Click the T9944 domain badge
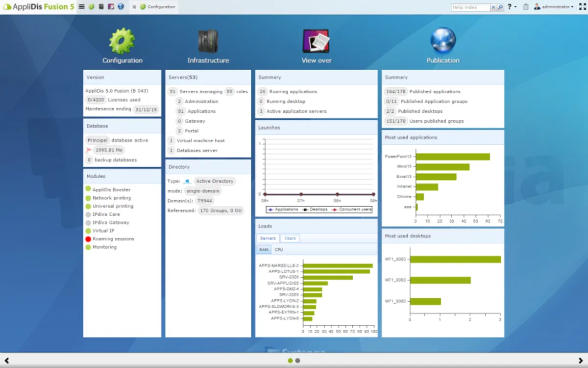588x368 pixels. tap(204, 201)
